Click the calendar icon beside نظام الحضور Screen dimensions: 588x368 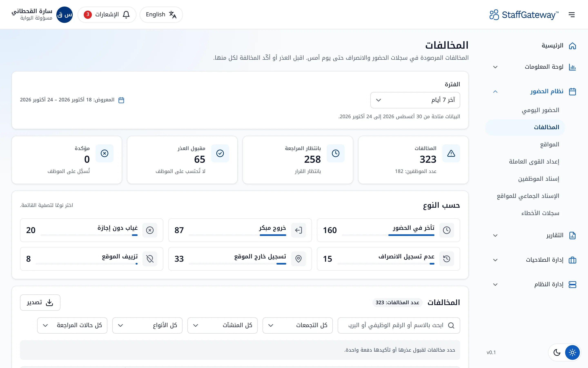pos(572,92)
